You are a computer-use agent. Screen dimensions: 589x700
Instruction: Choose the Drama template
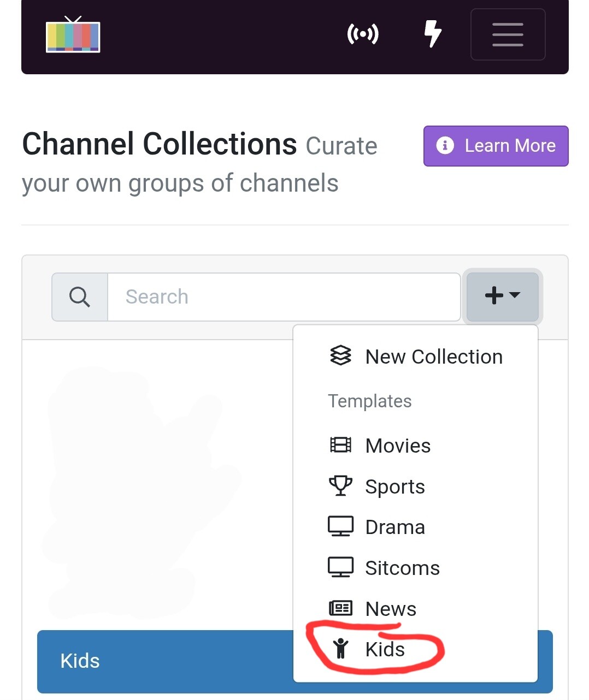coord(394,527)
